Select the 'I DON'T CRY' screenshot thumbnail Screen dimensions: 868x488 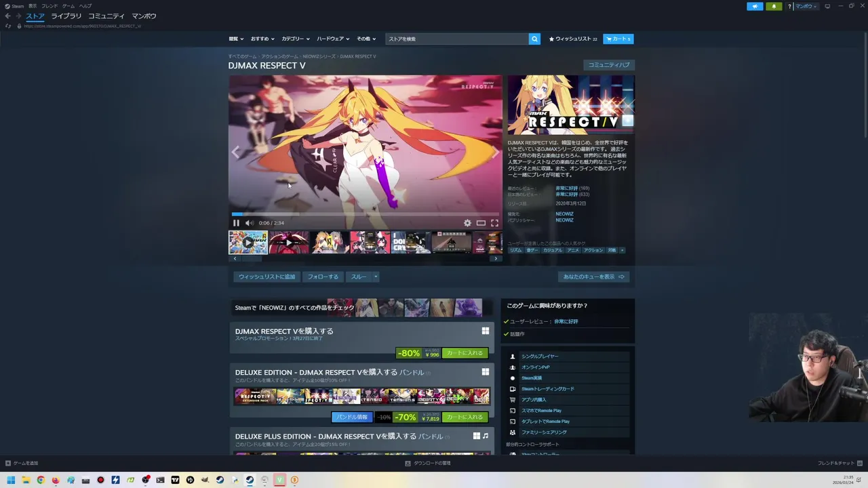(411, 242)
